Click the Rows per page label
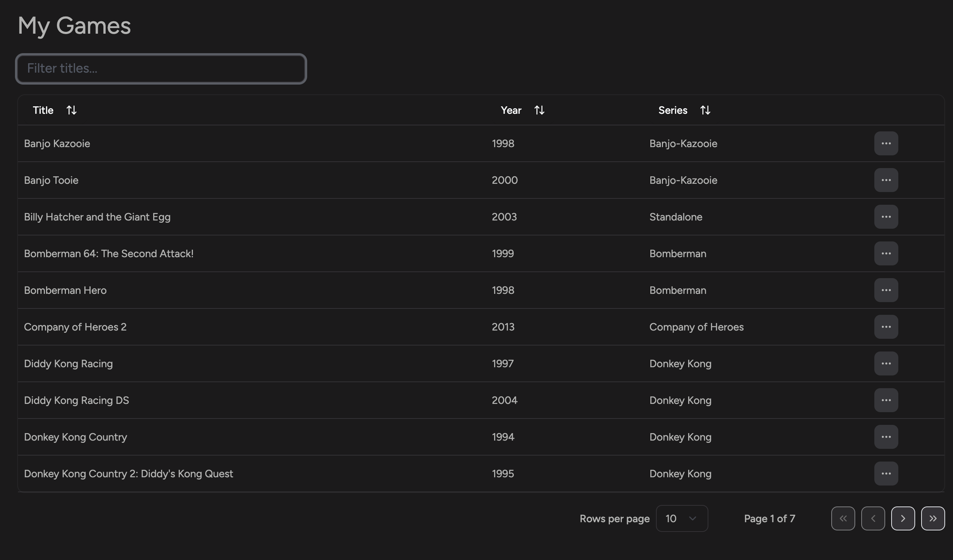953x560 pixels. click(x=614, y=518)
